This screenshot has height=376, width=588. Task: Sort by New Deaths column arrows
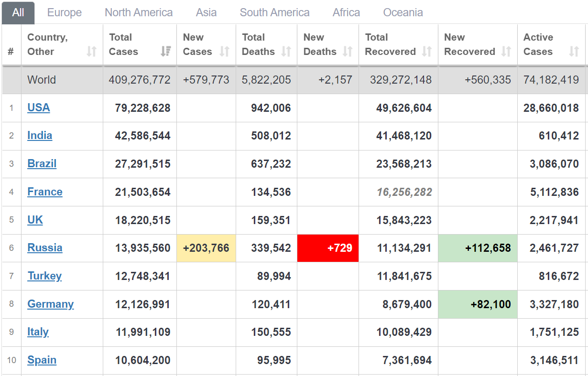348,52
